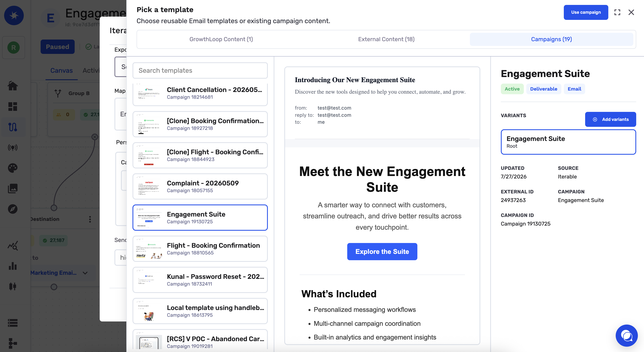Screen dimensions: 644x352
Task: Open the image library icon in sidebar
Action: (13, 189)
